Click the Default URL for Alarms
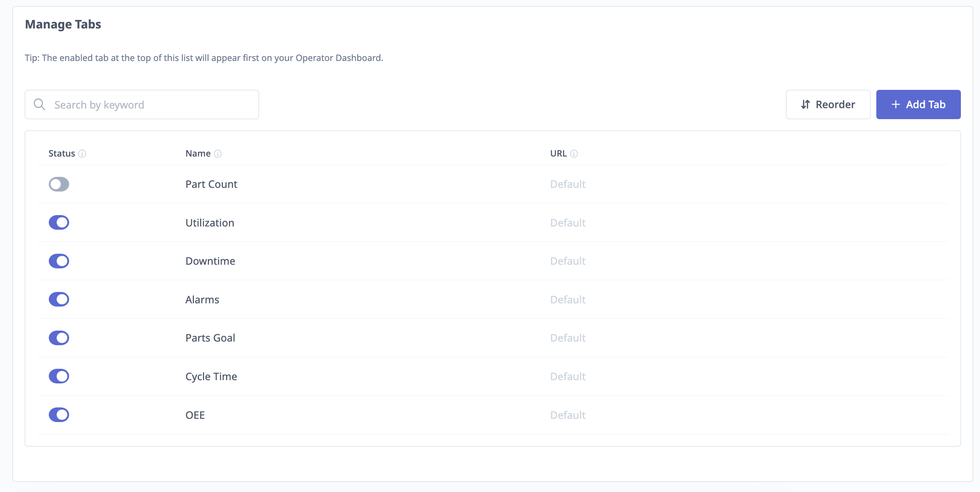 point(568,300)
